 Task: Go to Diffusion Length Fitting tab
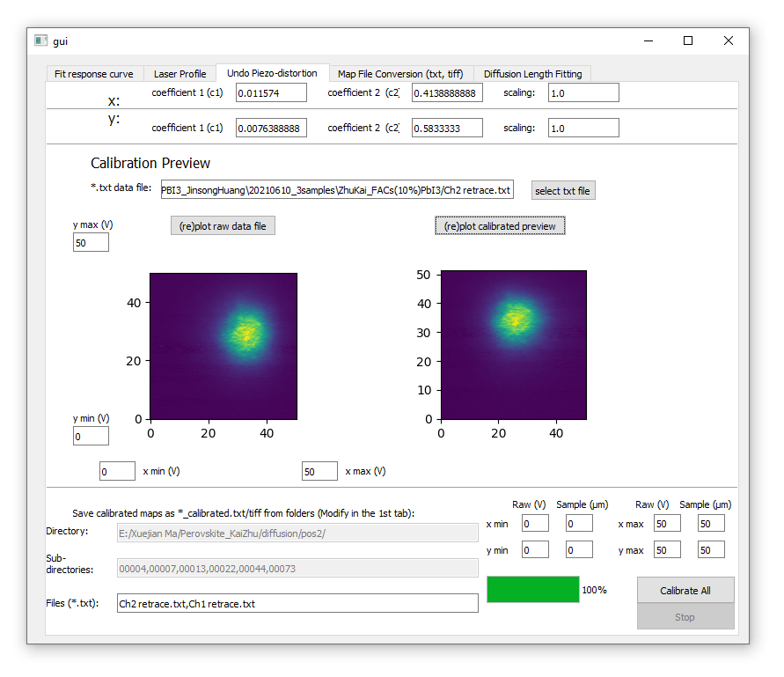pos(532,74)
